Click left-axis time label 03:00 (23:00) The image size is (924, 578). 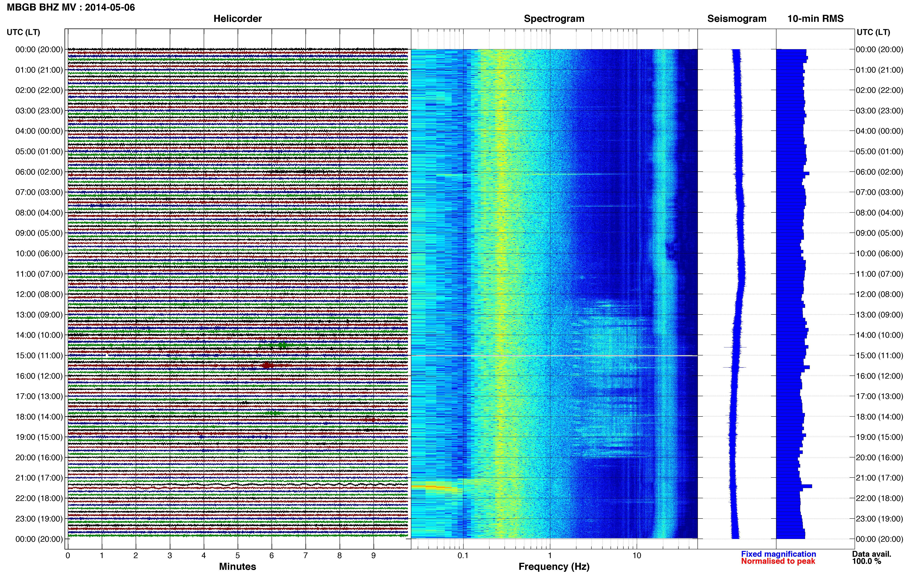[39, 111]
